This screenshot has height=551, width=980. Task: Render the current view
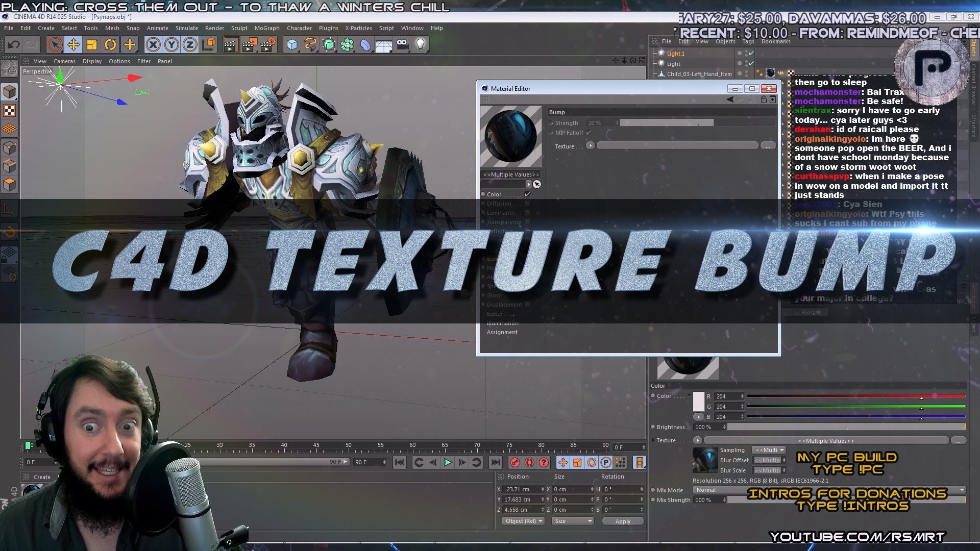click(x=230, y=45)
